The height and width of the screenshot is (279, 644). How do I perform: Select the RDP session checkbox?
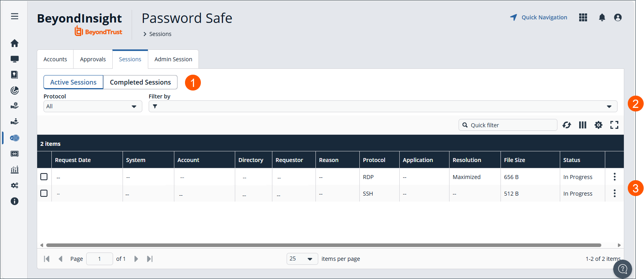coord(44,177)
